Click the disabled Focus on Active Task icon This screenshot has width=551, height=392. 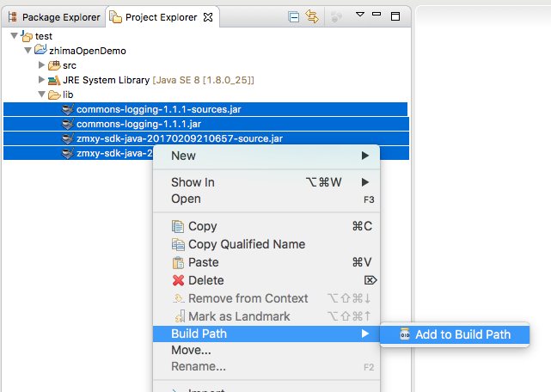[337, 16]
